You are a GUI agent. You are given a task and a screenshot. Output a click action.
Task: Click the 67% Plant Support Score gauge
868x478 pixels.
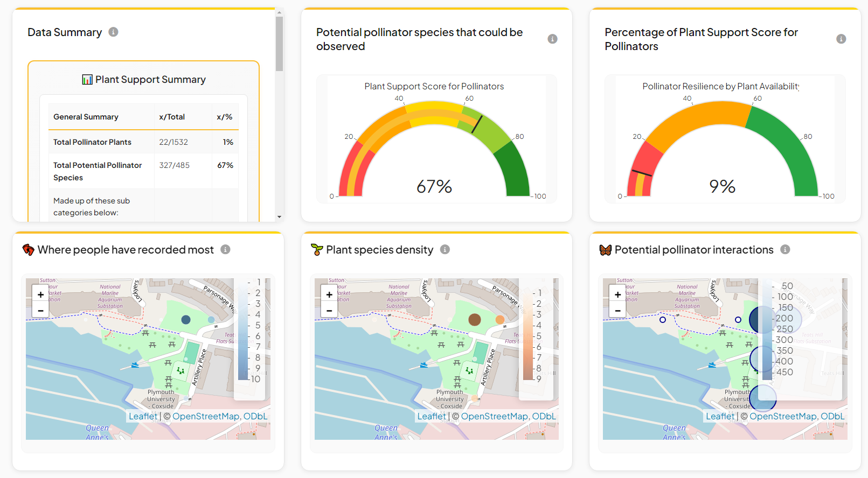[434, 151]
